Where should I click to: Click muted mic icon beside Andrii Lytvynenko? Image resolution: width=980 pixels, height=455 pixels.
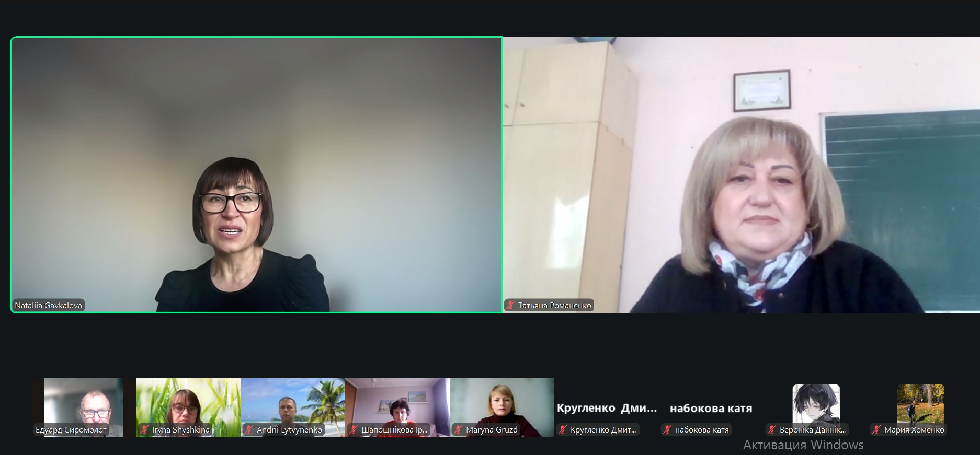click(x=249, y=430)
